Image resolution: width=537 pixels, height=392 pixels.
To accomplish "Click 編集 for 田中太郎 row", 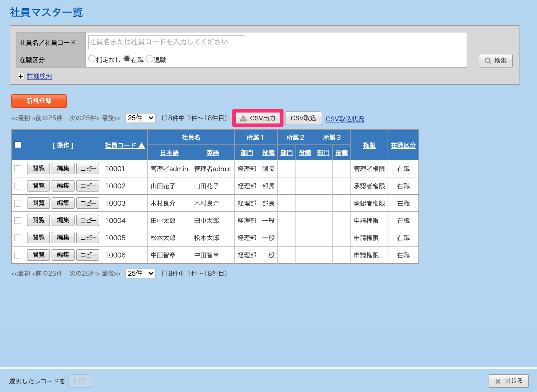I will click(x=63, y=220).
